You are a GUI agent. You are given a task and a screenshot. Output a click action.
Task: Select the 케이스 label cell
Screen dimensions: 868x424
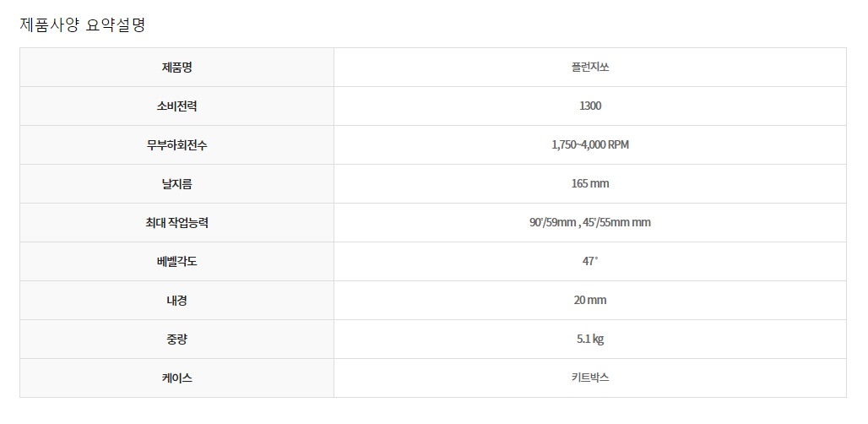(x=176, y=378)
